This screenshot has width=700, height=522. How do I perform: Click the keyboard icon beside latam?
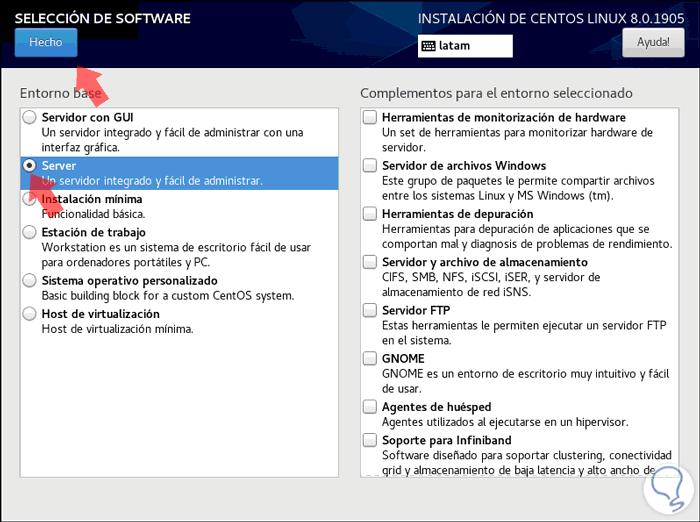tap(428, 46)
